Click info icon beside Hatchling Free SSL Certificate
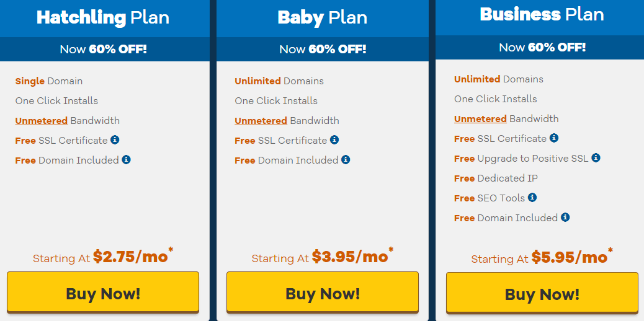This screenshot has width=644, height=321. pos(115,140)
